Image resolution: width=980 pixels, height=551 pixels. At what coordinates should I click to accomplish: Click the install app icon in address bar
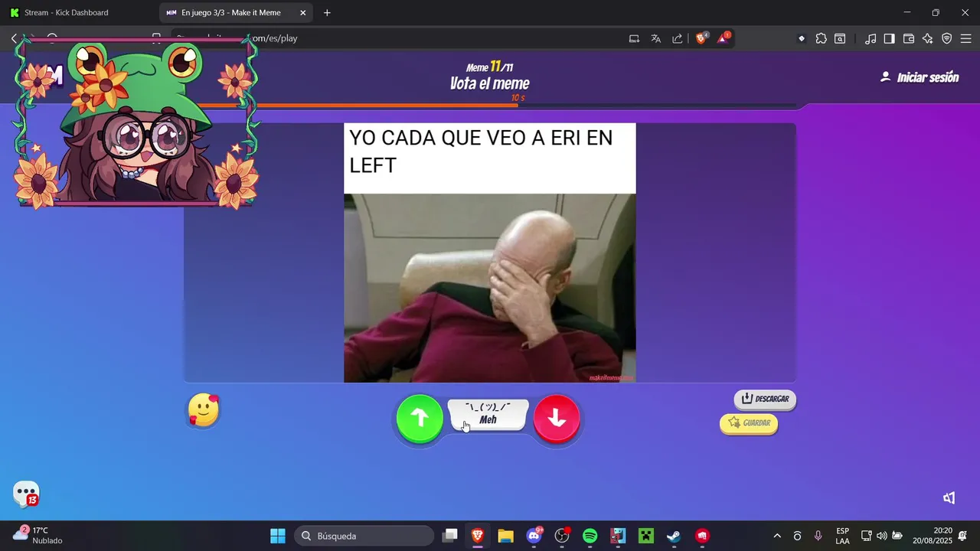point(634,38)
